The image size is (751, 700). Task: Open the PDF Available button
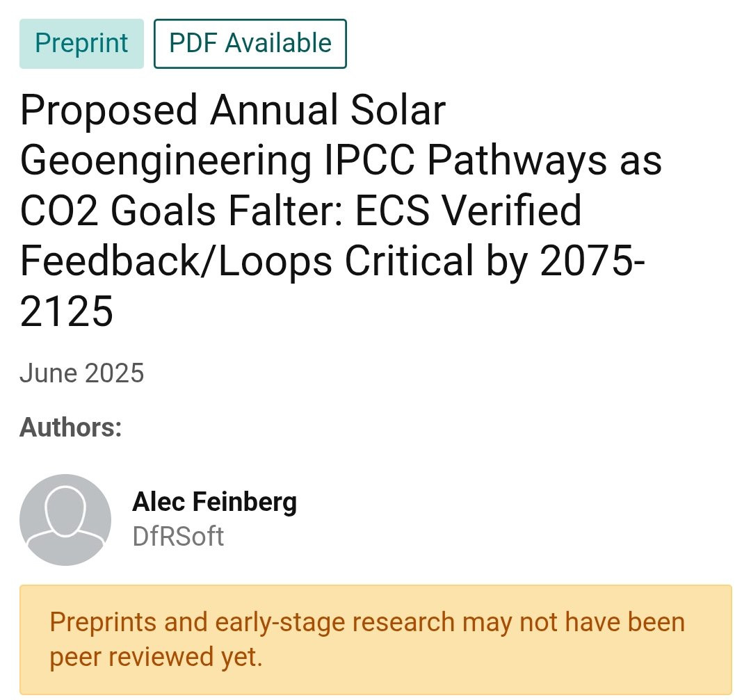pos(250,44)
